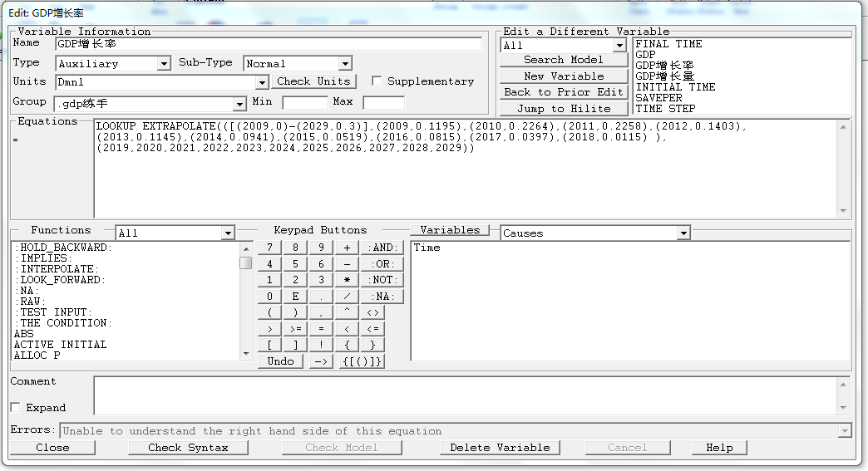Select the :INTERPOLATE: function entry
This screenshot has width=868, height=471.
coord(57,269)
